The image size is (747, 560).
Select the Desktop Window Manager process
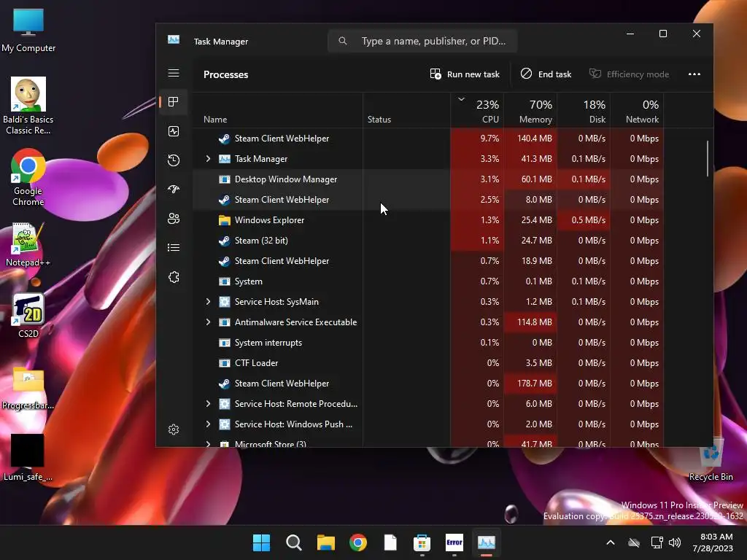(x=428, y=179)
